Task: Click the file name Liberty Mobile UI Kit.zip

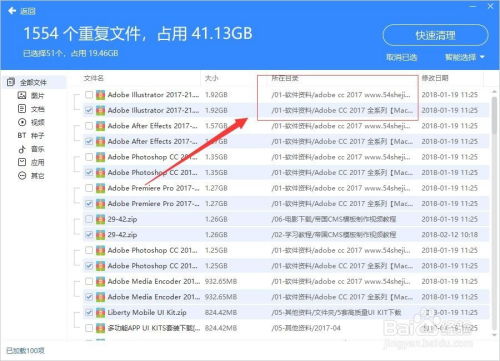Action: click(147, 313)
